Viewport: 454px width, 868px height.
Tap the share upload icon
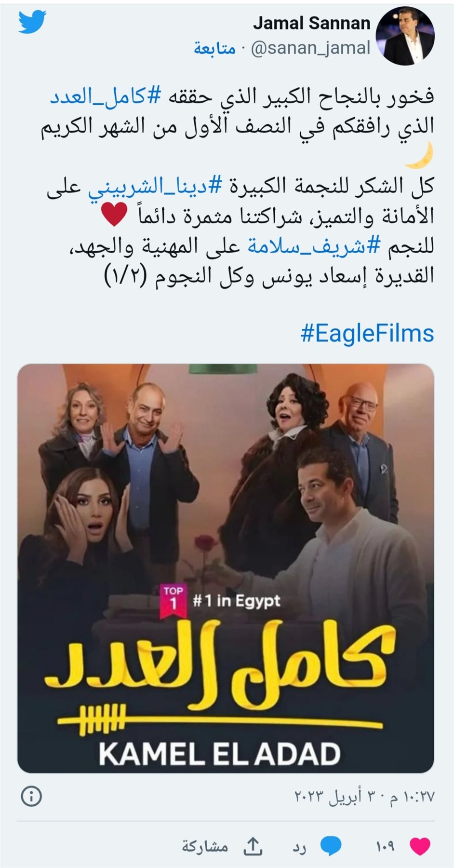point(254,846)
